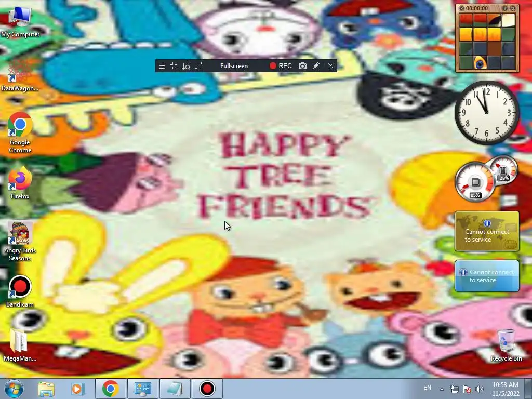Select the MegaMan folder on desktop
The width and height of the screenshot is (532, 399).
click(x=20, y=345)
